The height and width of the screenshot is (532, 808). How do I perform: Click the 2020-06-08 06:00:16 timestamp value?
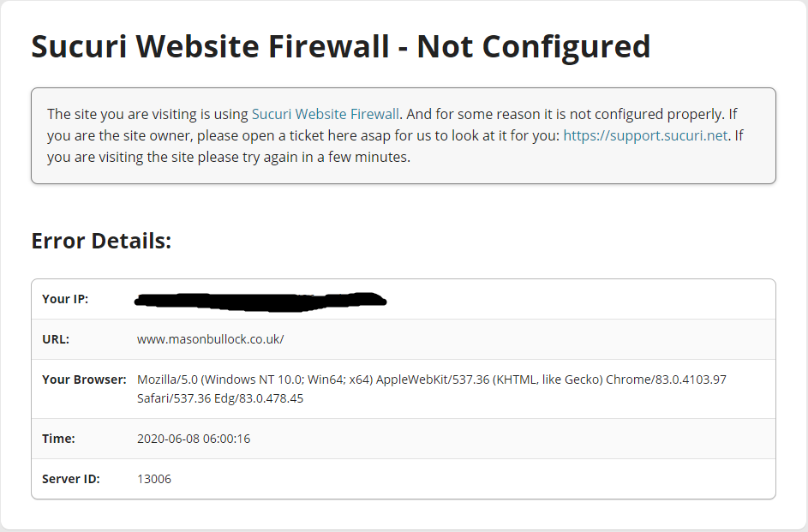tap(194, 439)
